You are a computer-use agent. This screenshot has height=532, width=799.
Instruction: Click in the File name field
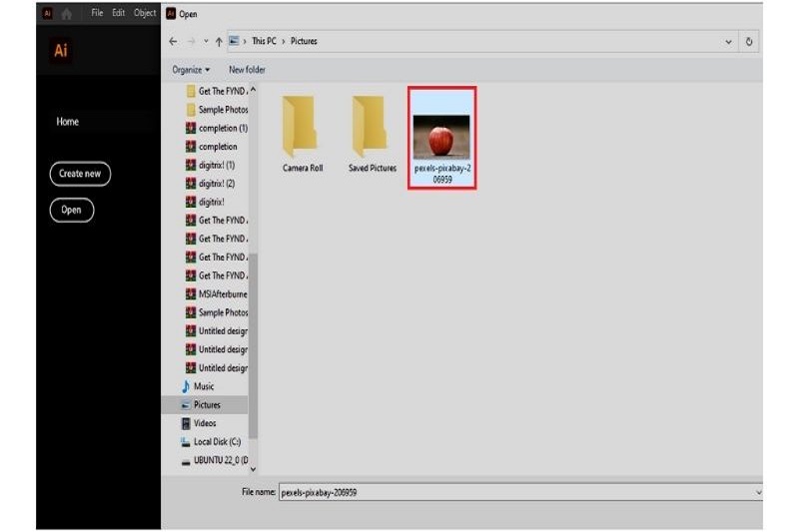coord(516,492)
